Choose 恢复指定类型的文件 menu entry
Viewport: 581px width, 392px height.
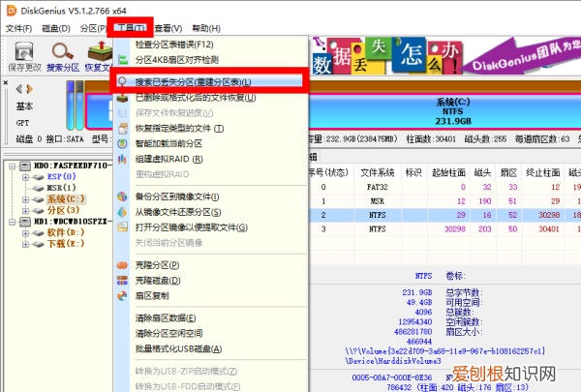tap(211, 128)
